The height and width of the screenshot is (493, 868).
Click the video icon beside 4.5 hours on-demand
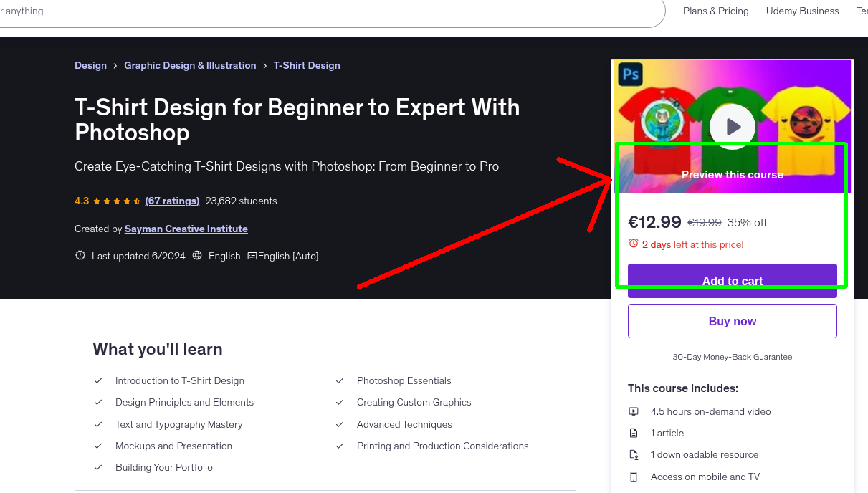pyautogui.click(x=634, y=411)
